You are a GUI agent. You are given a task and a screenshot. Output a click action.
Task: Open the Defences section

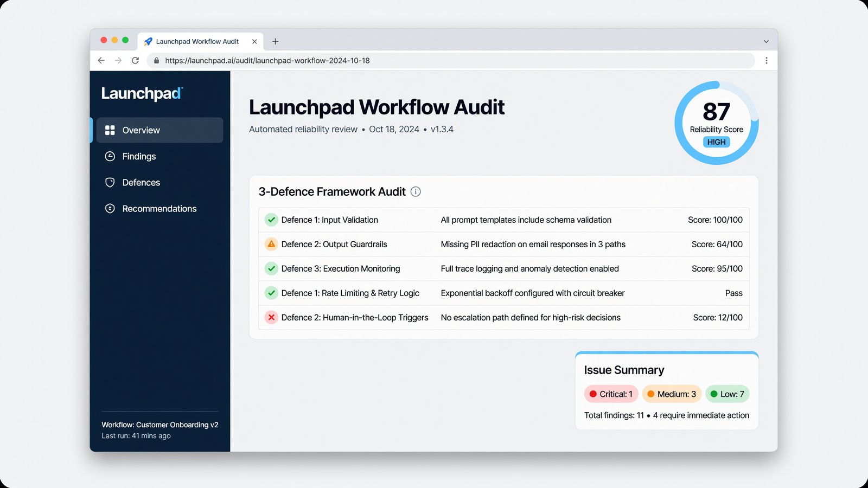pos(159,182)
